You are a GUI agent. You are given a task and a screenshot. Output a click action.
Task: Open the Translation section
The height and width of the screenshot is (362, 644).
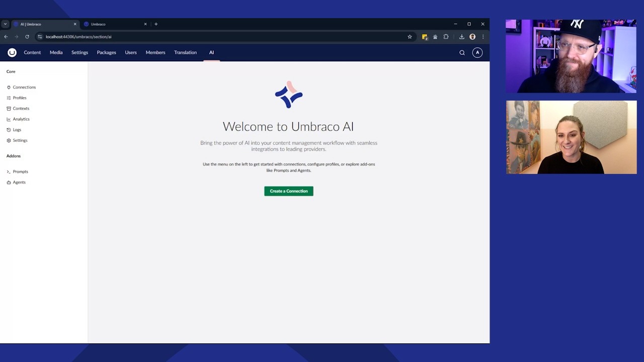point(185,52)
